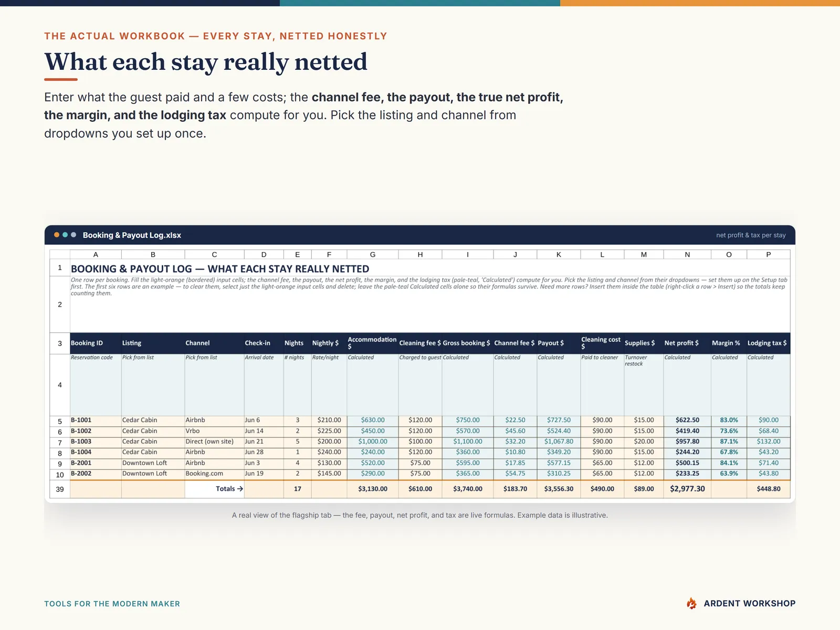Click payout value $727.50

coord(559,420)
